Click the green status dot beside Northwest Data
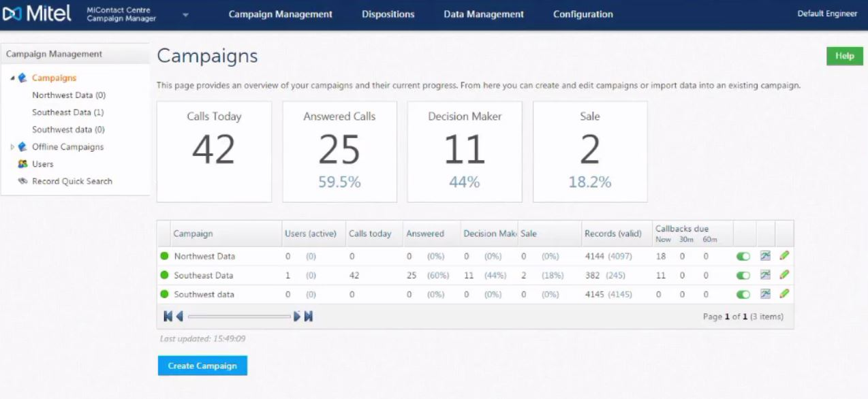This screenshot has width=868, height=399. click(x=164, y=256)
